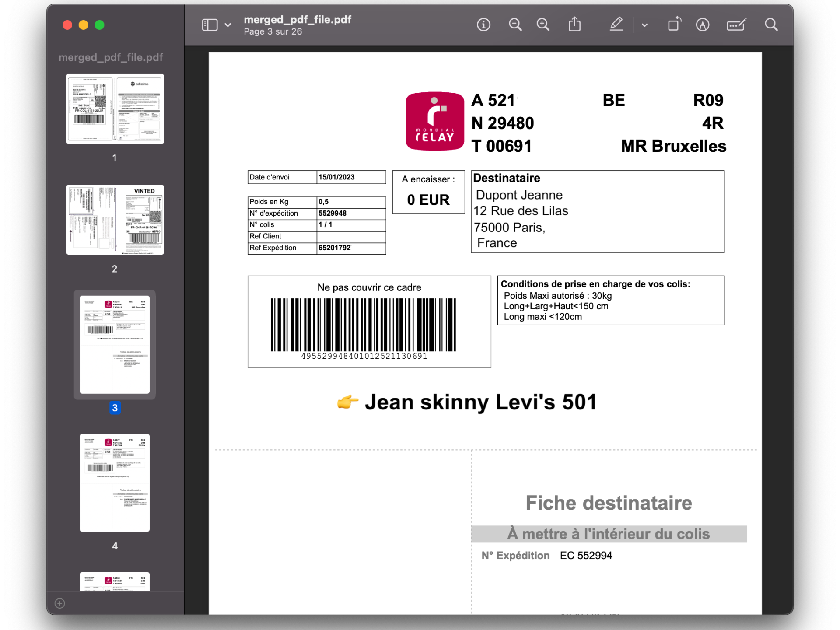Open the Search field icon
Viewport: 840px width, 630px height.
(x=771, y=25)
